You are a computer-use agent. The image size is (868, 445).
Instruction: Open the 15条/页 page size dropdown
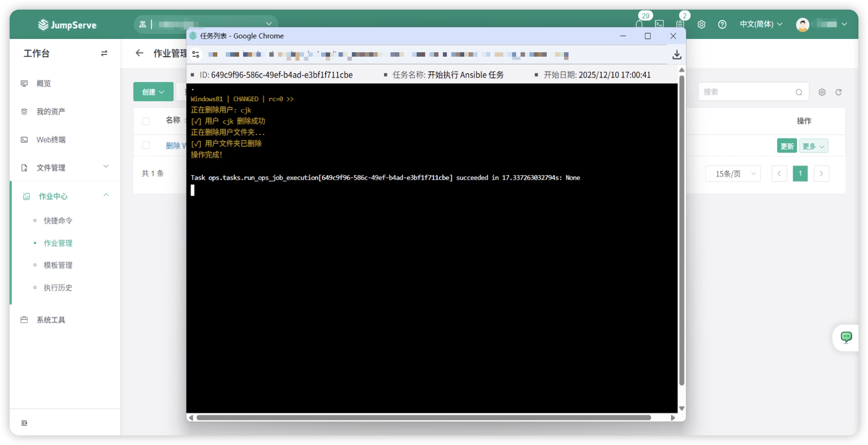pos(733,174)
